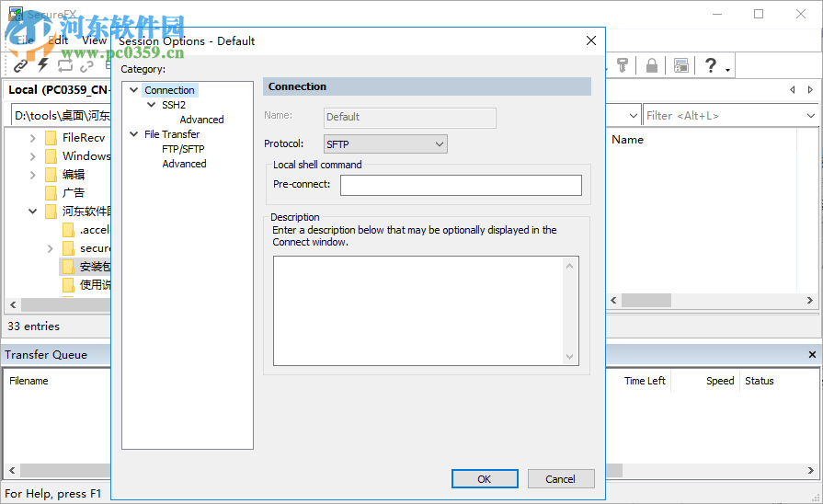Collapse the File Transfer category node
The image size is (823, 504).
[134, 134]
